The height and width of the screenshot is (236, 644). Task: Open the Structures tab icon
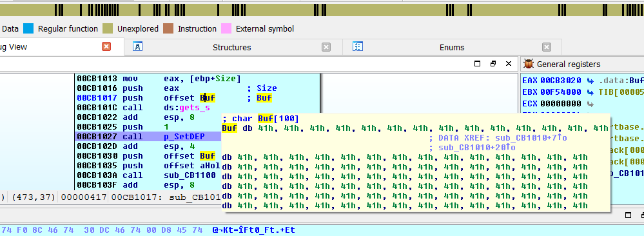coord(137,46)
